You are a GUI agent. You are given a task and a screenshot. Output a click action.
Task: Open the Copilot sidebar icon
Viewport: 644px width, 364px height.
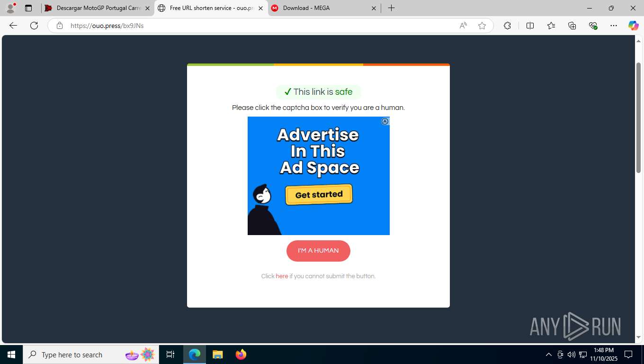(633, 26)
